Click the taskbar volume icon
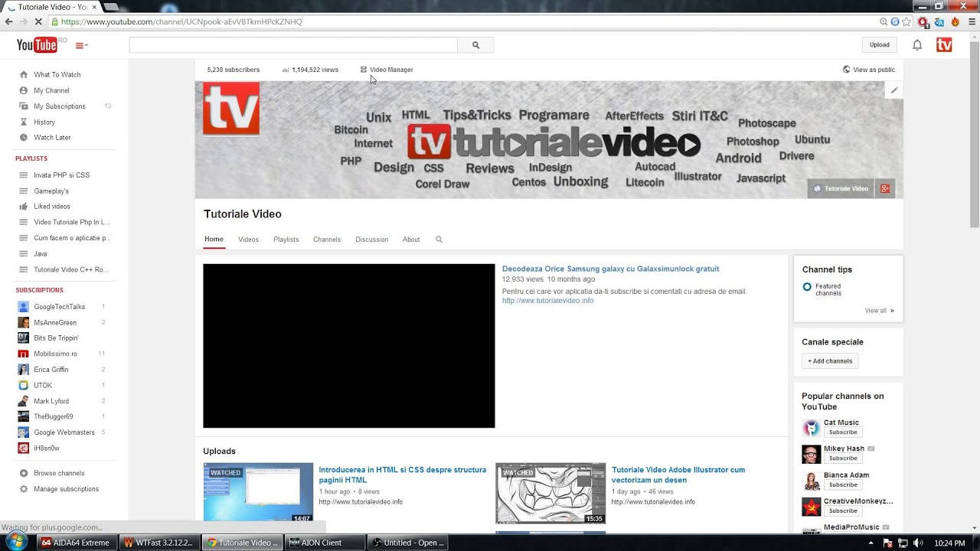Screen dimensions: 980x551 click(917, 543)
